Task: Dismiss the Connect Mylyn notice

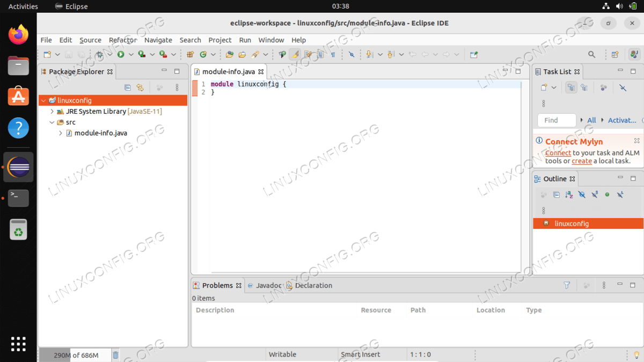Action: [x=636, y=141]
